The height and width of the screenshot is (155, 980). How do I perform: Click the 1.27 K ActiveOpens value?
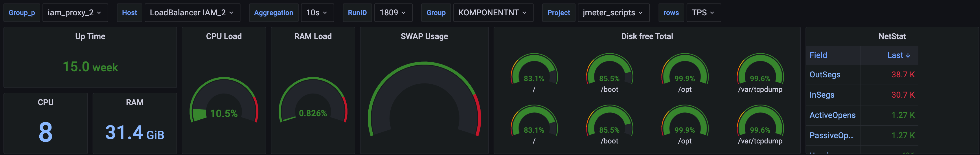(903, 115)
